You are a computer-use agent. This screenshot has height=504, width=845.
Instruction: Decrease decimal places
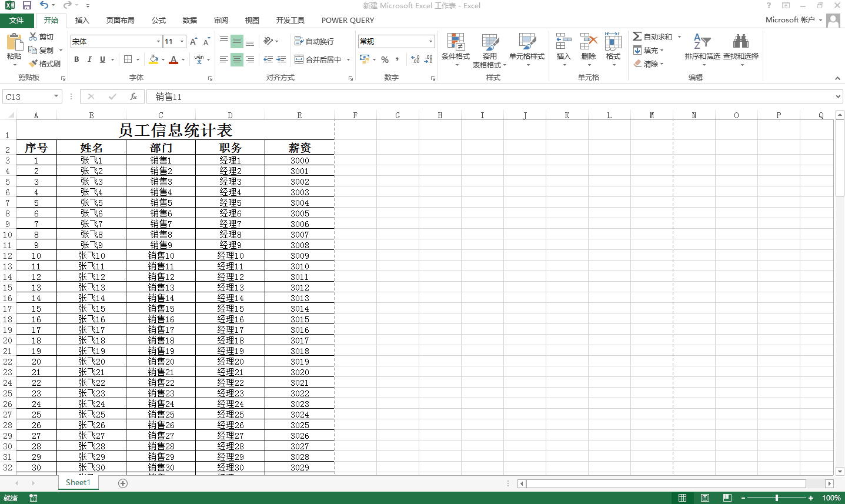point(429,59)
